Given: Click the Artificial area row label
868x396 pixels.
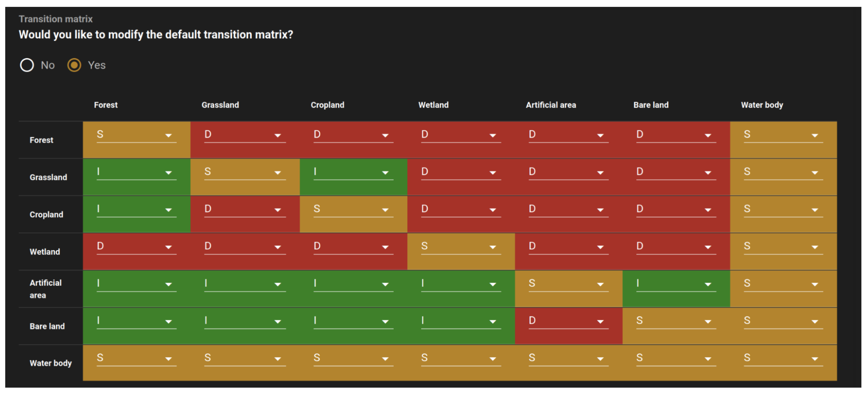Looking at the screenshot, I should point(45,289).
